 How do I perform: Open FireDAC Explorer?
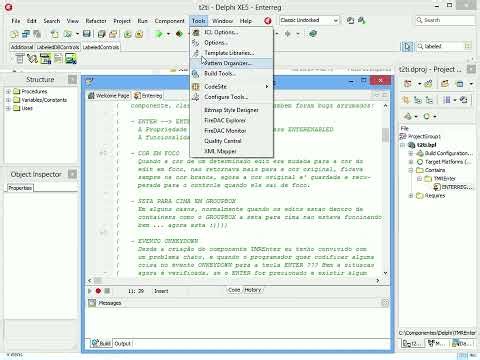232,120
